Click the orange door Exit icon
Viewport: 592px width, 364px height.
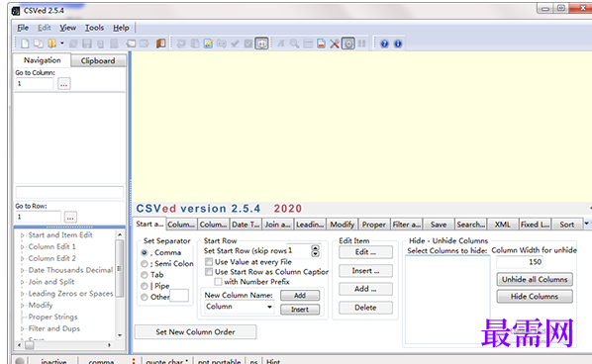(x=161, y=44)
